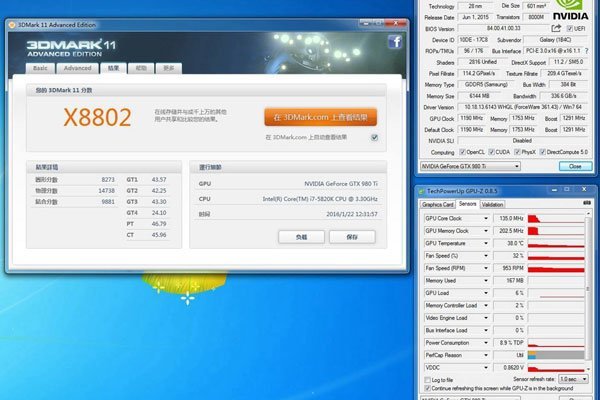Screen dimensions: 600x400
Task: Open the Memory Used sensor dropdown
Action: 486,281
